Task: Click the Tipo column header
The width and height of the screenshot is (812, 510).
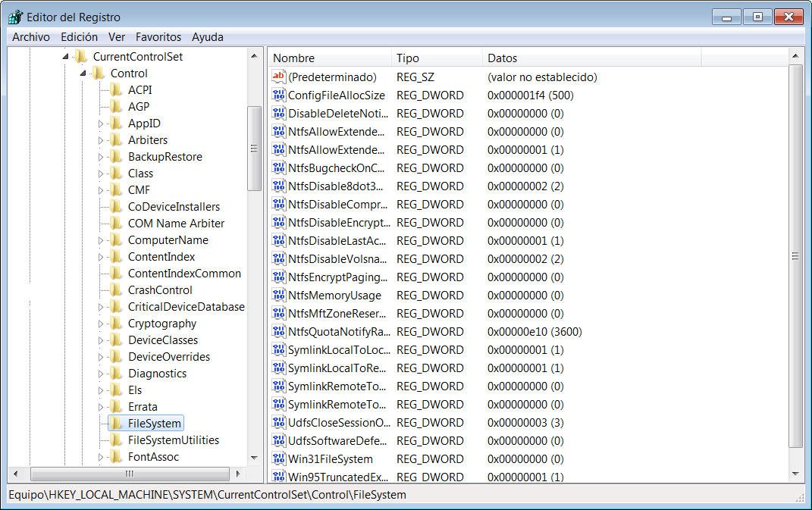Action: [436, 58]
